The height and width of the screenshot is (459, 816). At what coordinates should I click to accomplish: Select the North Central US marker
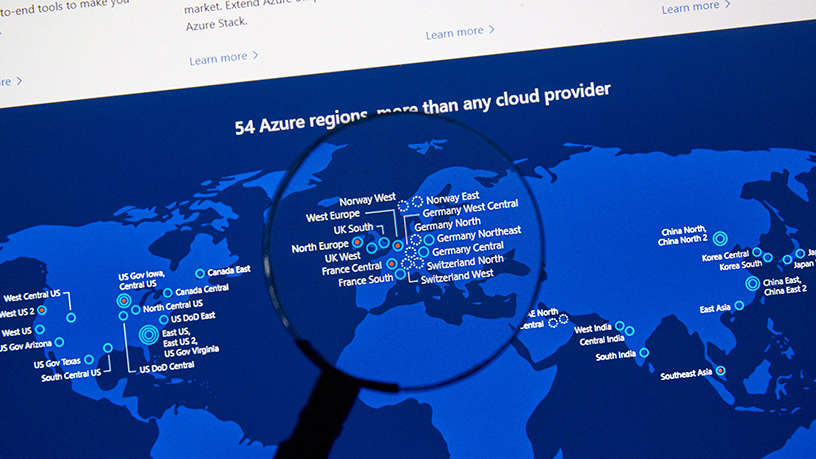point(136,309)
